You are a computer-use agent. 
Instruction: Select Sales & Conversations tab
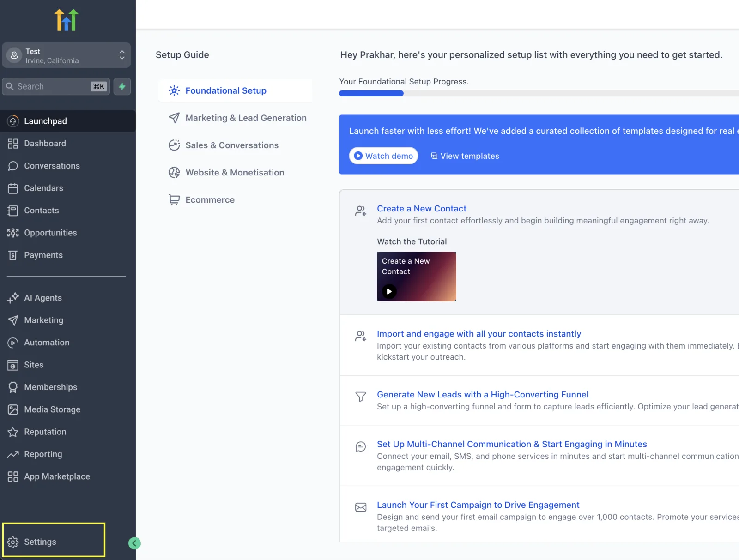point(224,145)
